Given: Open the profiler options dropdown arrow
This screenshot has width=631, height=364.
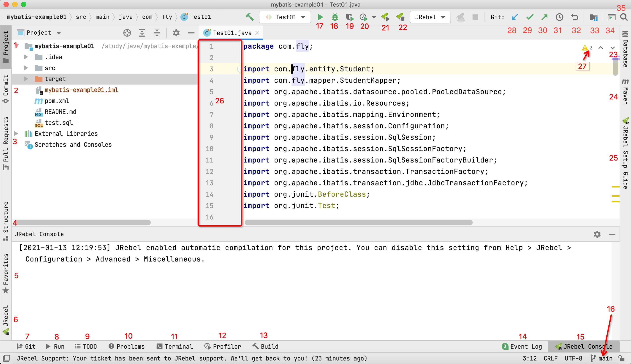Looking at the screenshot, I should [374, 17].
